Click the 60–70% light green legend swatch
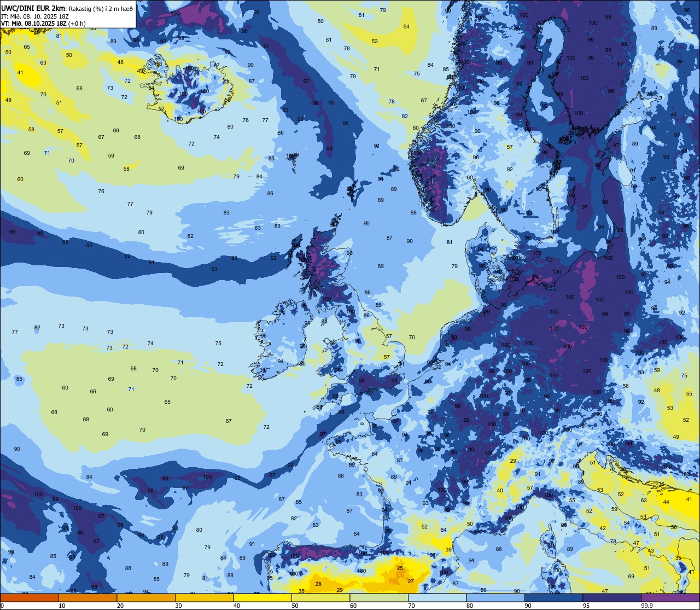 (379, 597)
